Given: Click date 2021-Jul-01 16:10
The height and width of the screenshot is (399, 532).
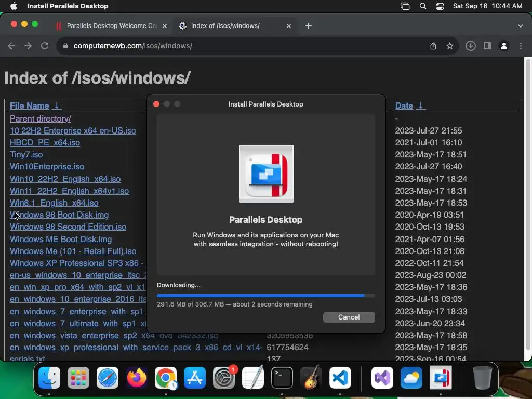Looking at the screenshot, I should tap(429, 142).
